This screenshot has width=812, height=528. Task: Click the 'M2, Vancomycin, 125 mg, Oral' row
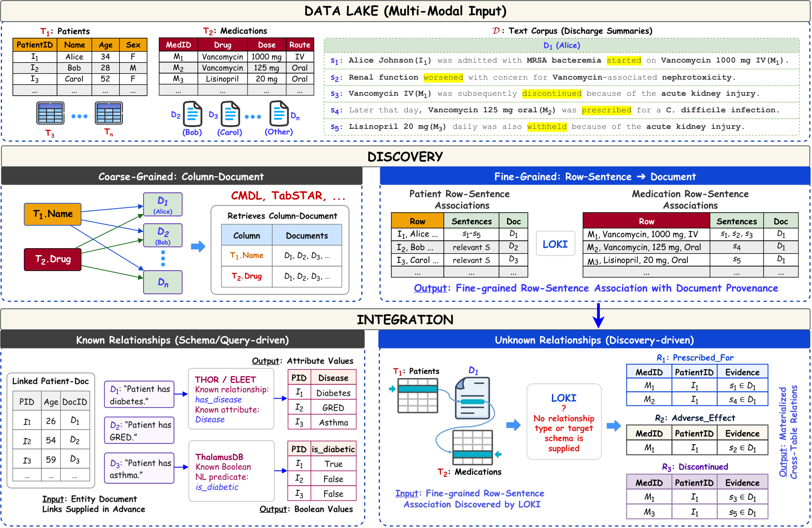(690, 247)
